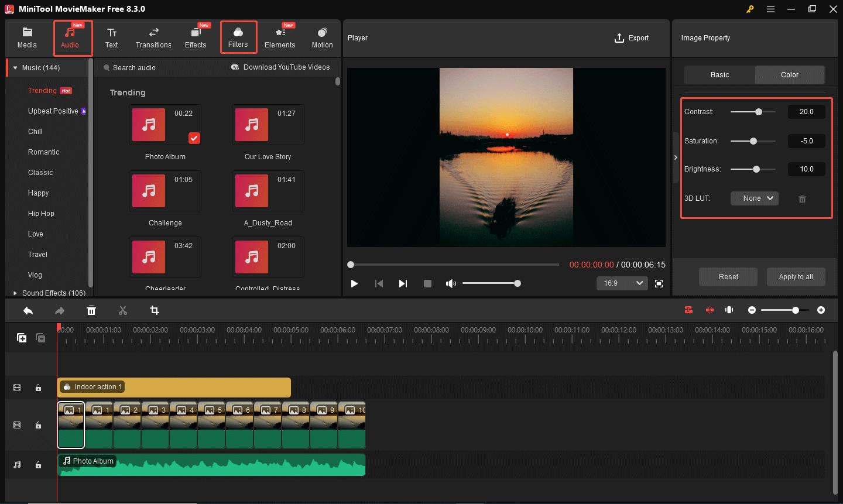Screen dimensions: 843x504
Task: Select the Vlog music category
Action: (x=35, y=275)
